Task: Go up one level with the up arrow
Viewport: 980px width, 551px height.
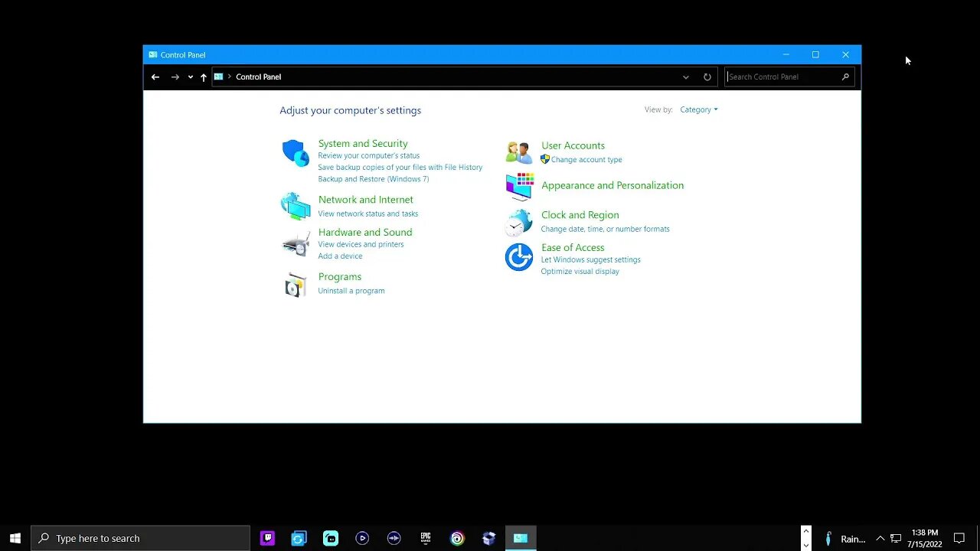Action: click(x=204, y=77)
